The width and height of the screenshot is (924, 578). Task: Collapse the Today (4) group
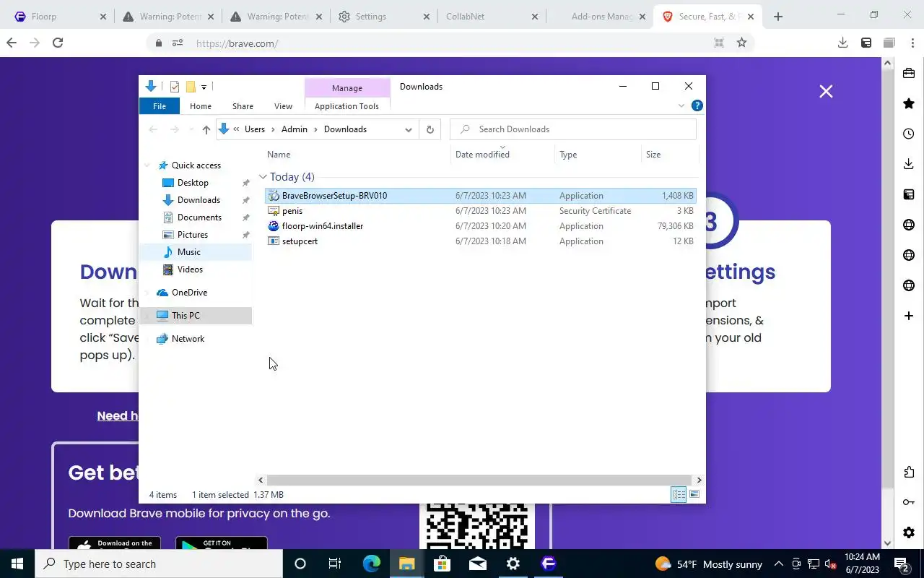tap(263, 177)
